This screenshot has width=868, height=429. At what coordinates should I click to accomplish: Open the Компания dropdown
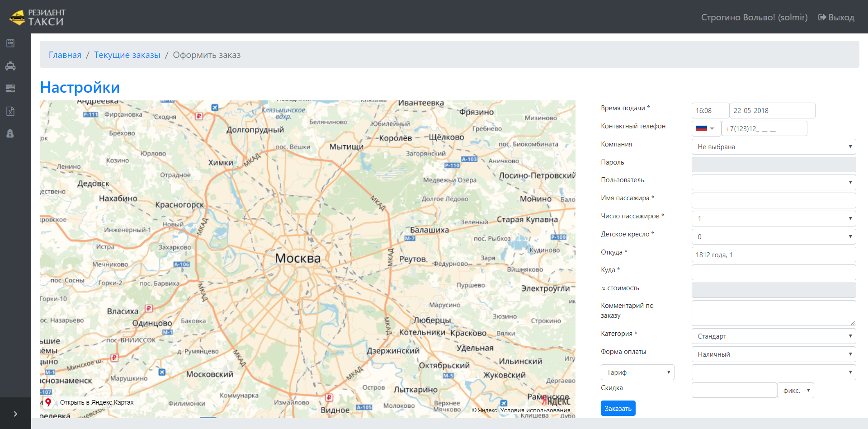pos(773,146)
